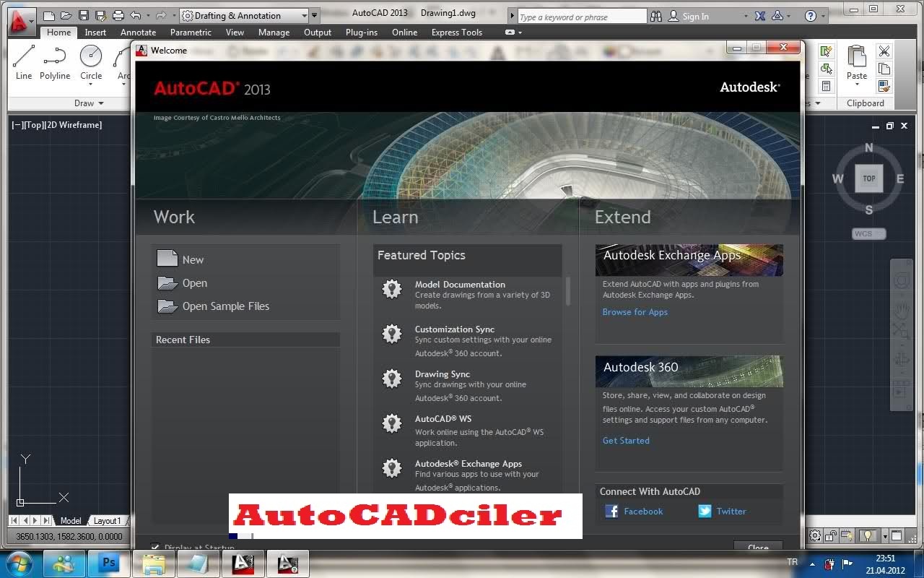This screenshot has height=578, width=924.
Task: Click the Save disk icon in Quick Access toolbar
Action: [x=83, y=15]
